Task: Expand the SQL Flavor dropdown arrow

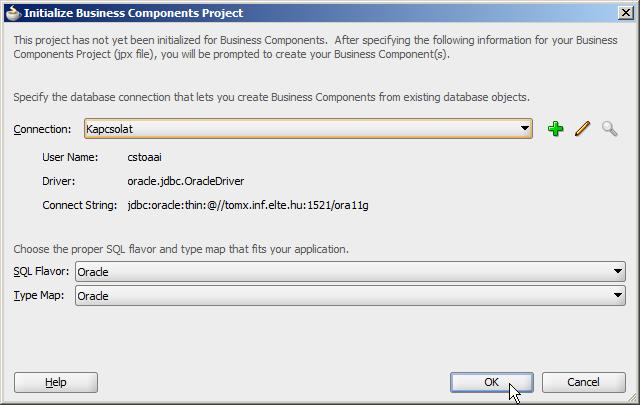Action: (618, 271)
